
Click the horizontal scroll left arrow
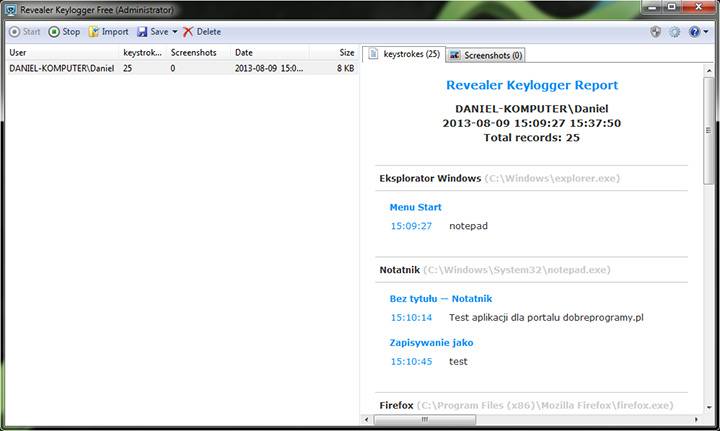[366, 420]
